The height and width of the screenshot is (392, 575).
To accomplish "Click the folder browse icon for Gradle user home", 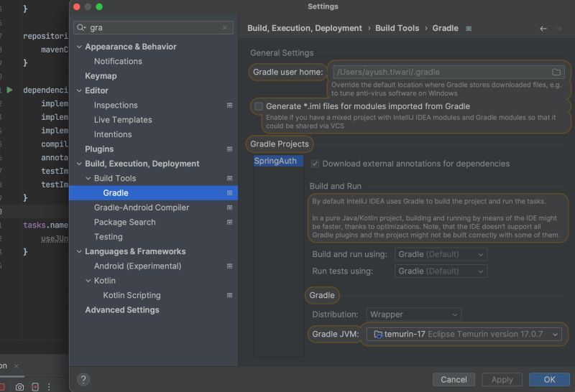I will click(x=556, y=72).
